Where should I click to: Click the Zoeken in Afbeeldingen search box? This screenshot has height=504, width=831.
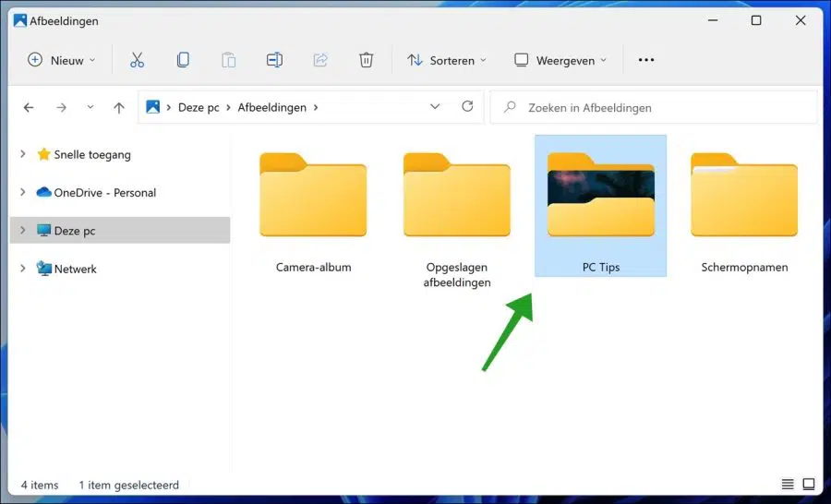pos(654,108)
